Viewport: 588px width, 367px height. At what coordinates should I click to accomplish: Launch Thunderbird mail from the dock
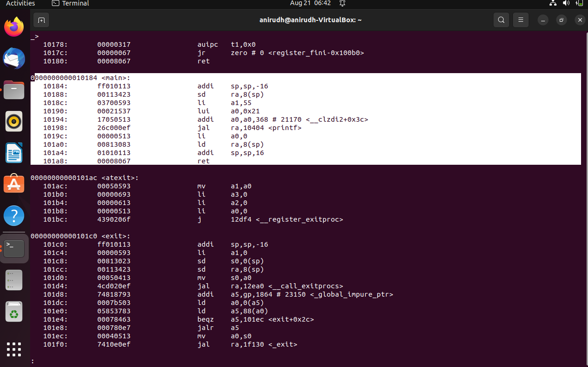click(14, 58)
